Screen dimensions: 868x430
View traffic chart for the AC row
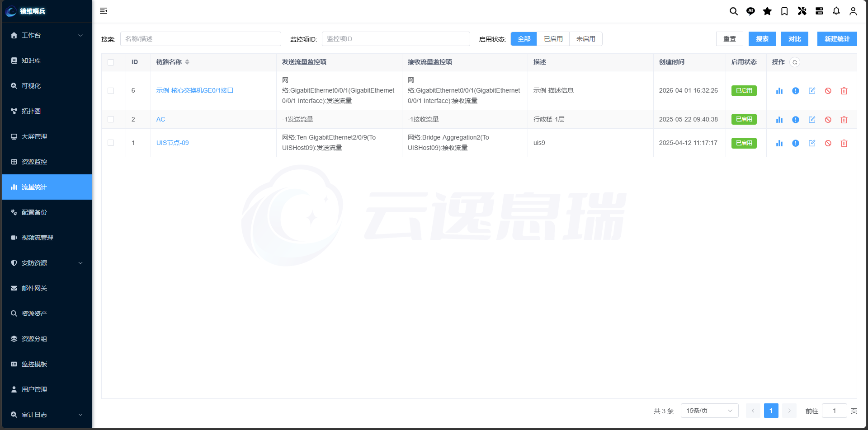[779, 120]
